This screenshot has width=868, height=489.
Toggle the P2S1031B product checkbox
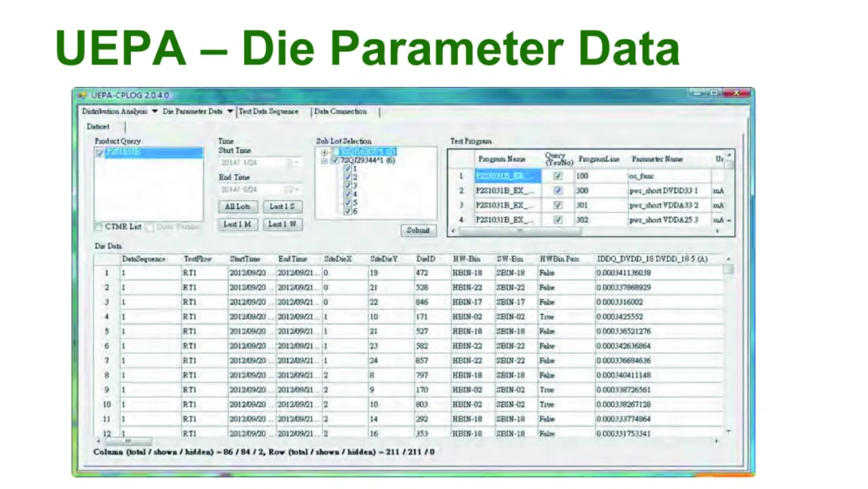click(x=100, y=152)
